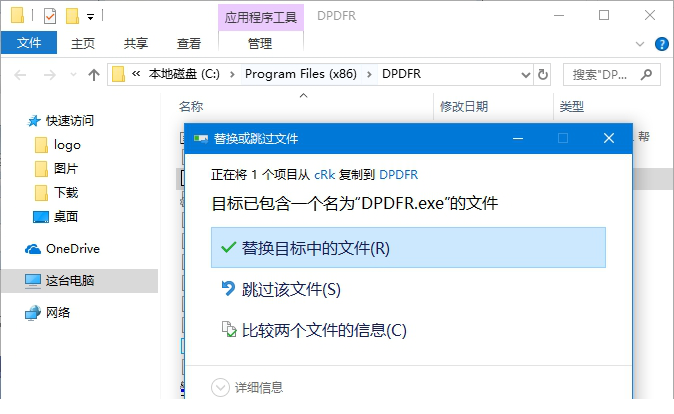Click the folder icon in the address bar
The height and width of the screenshot is (414, 674).
[x=118, y=74]
